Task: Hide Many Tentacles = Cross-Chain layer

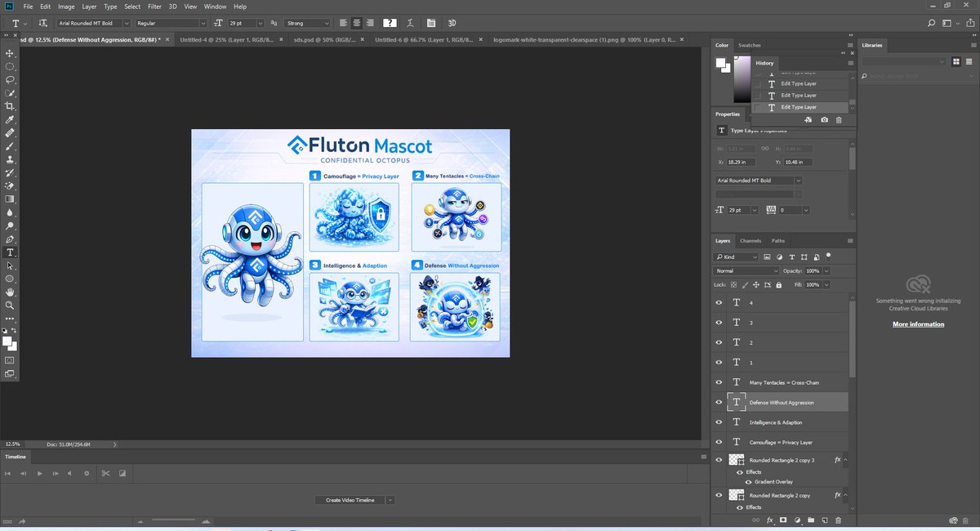Action: [x=719, y=382]
